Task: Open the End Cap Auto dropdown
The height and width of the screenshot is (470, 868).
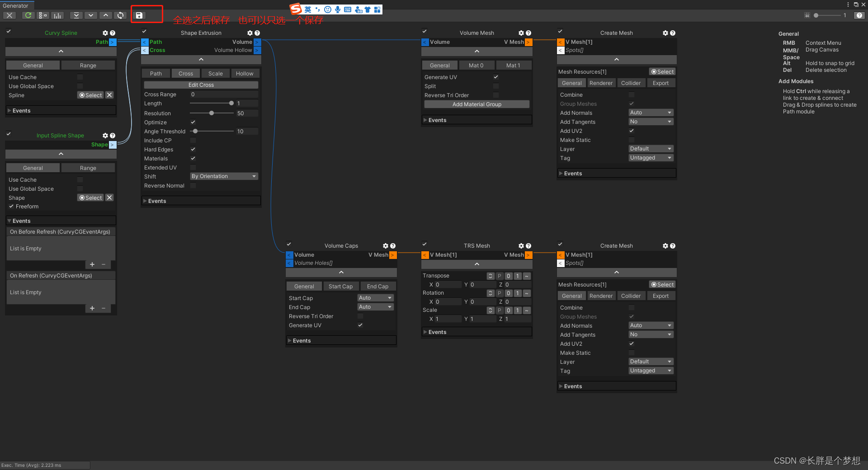Action: point(375,307)
